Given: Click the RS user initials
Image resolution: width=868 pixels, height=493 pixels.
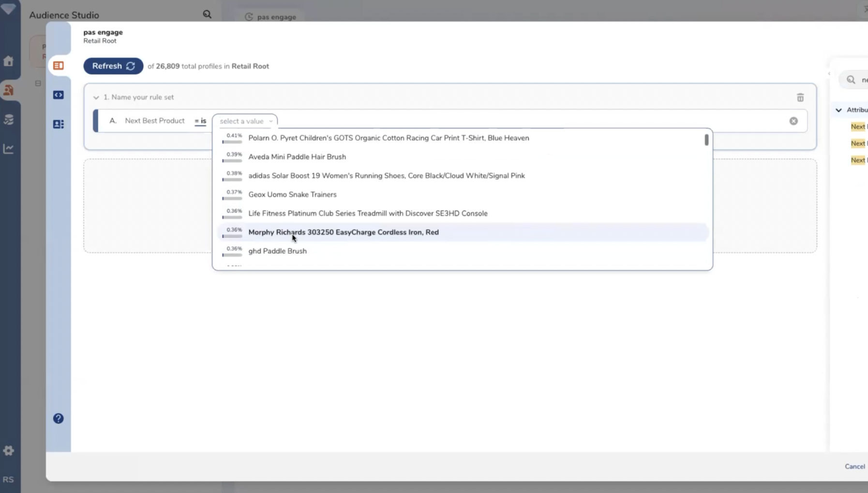Looking at the screenshot, I should coord(8,479).
